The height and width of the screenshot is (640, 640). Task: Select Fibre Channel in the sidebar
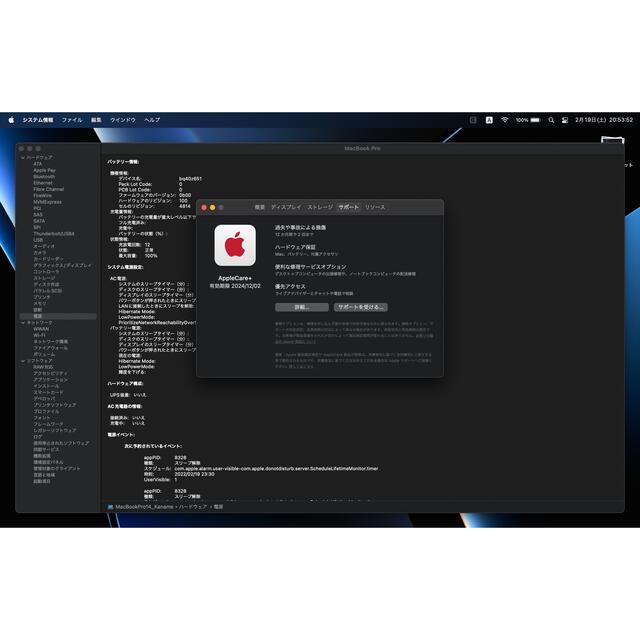[49, 189]
